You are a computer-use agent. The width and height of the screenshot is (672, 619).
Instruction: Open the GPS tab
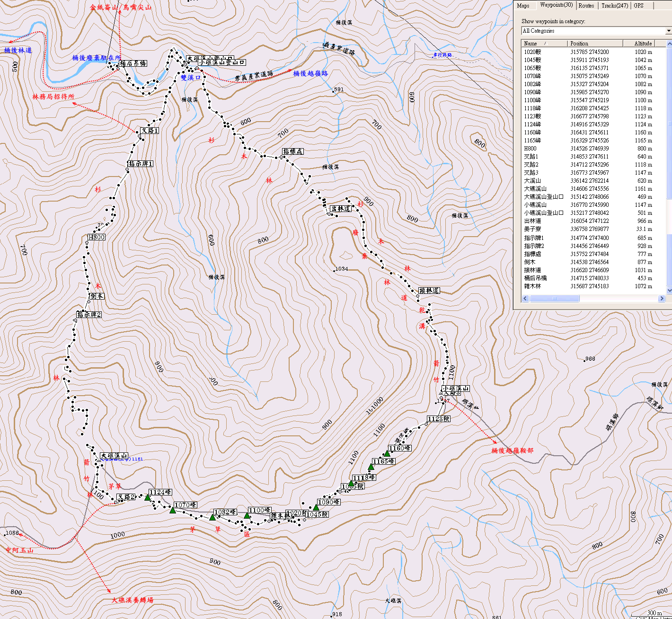[x=638, y=6]
